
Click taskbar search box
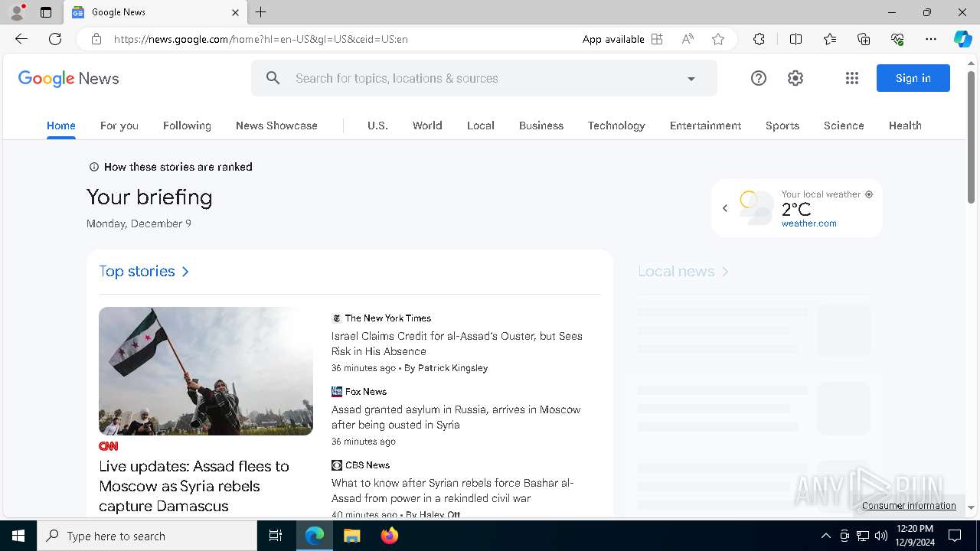click(x=147, y=536)
